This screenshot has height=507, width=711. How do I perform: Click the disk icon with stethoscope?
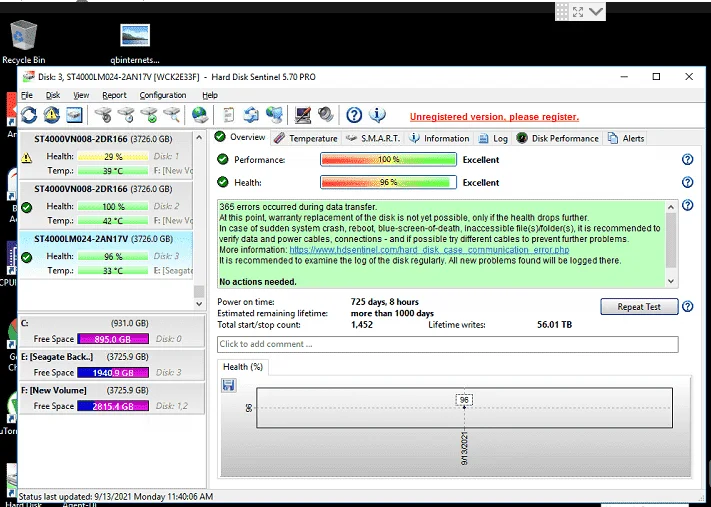(103, 115)
